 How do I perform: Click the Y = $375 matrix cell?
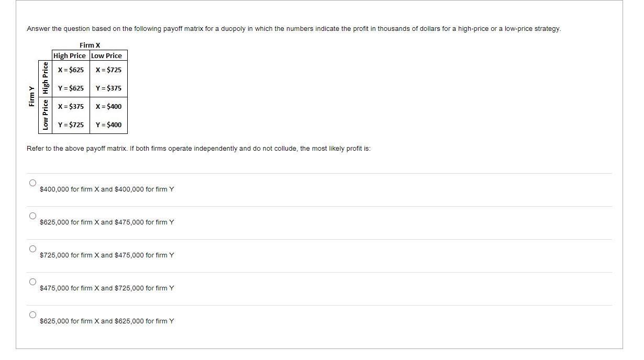(x=108, y=88)
